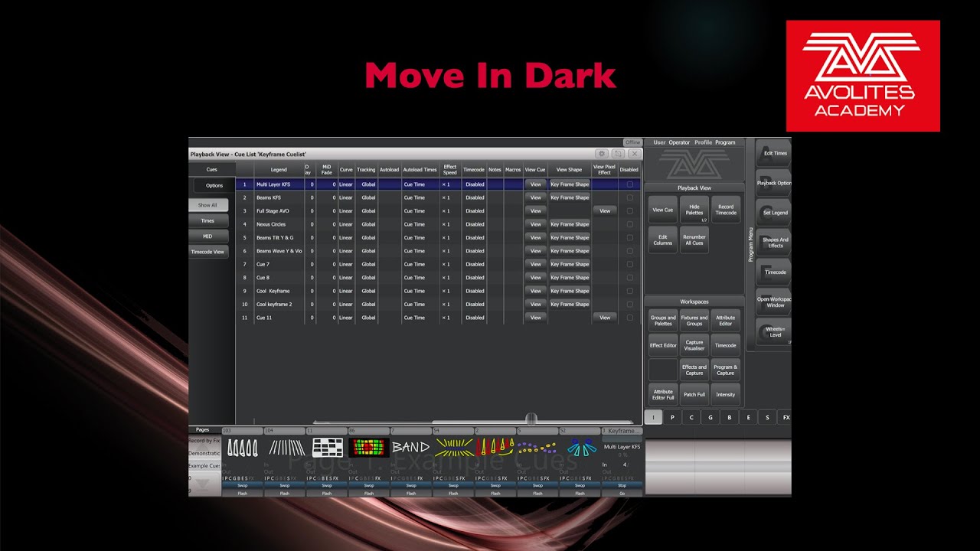Click Key Frame Shape for Beams KFS
Viewport: 980px width, 551px height.
[x=570, y=197]
